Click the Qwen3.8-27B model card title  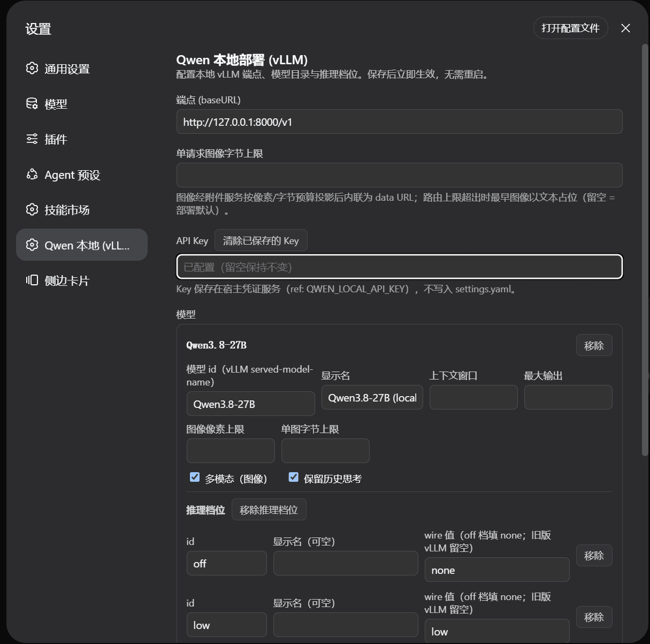pyautogui.click(x=216, y=345)
